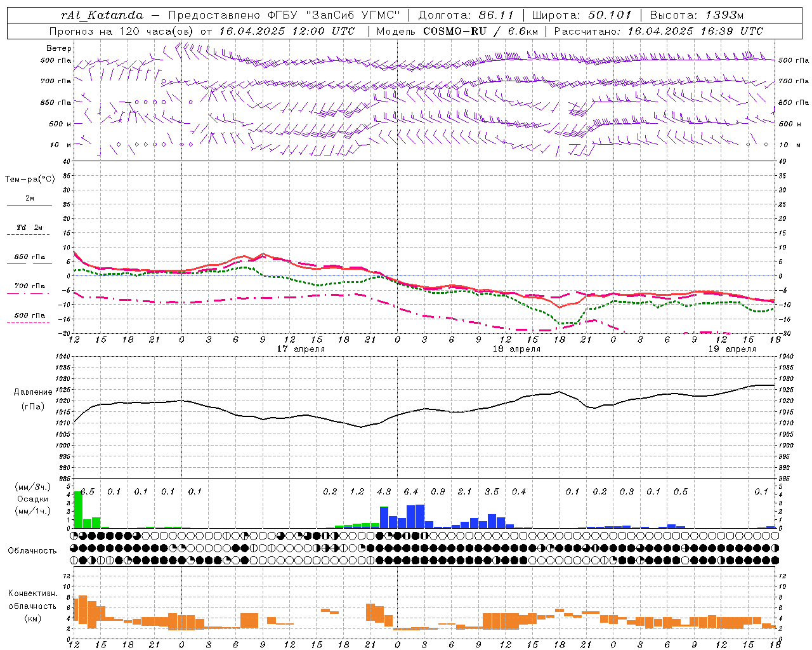Click the Облачность cloudiness label
Viewport: 812px width, 650px height.
[x=32, y=550]
